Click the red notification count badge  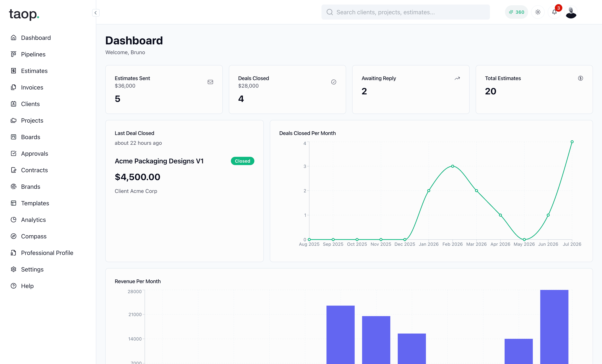pos(559,8)
